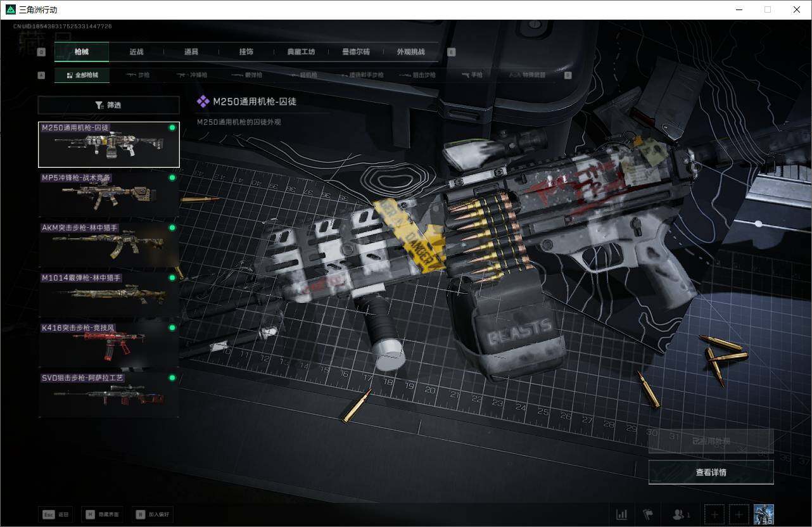
Task: Select the MP5冲锋枪-战术亮斋 skin thumbnail
Action: pyautogui.click(x=109, y=194)
